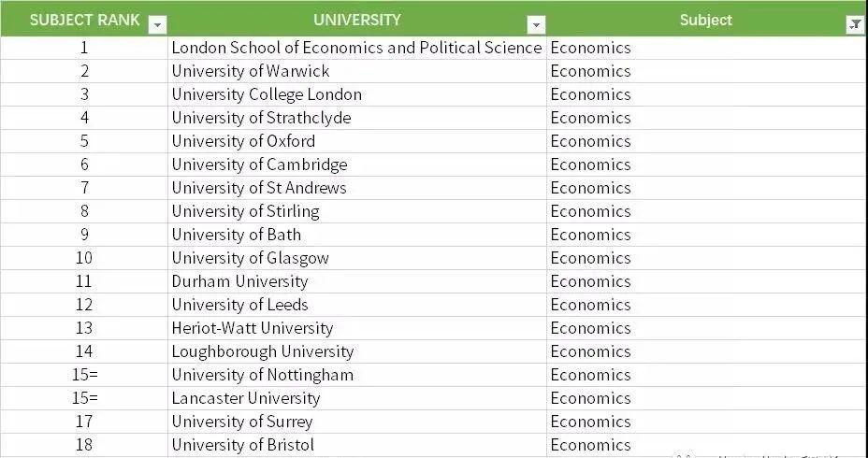Select the University of Oxford cell
Screen dimensions: 868x458
(357, 141)
